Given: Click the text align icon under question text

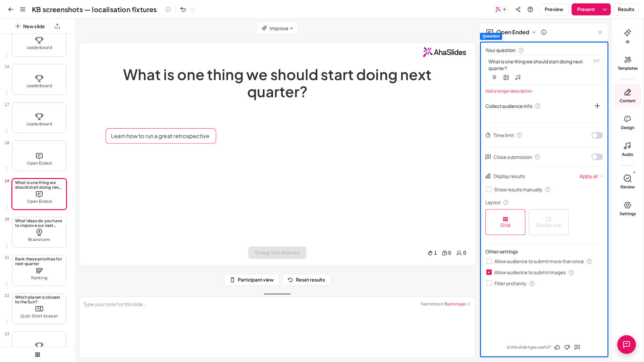Looking at the screenshot, I should coord(494,77).
